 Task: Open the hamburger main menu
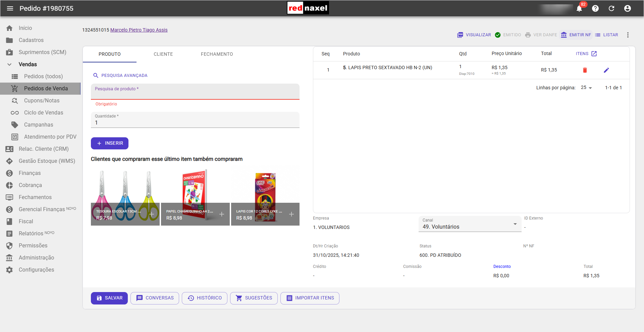(10, 8)
